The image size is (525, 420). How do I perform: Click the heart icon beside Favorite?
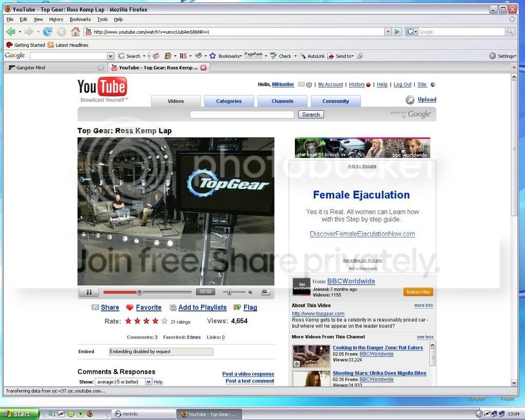[130, 308]
